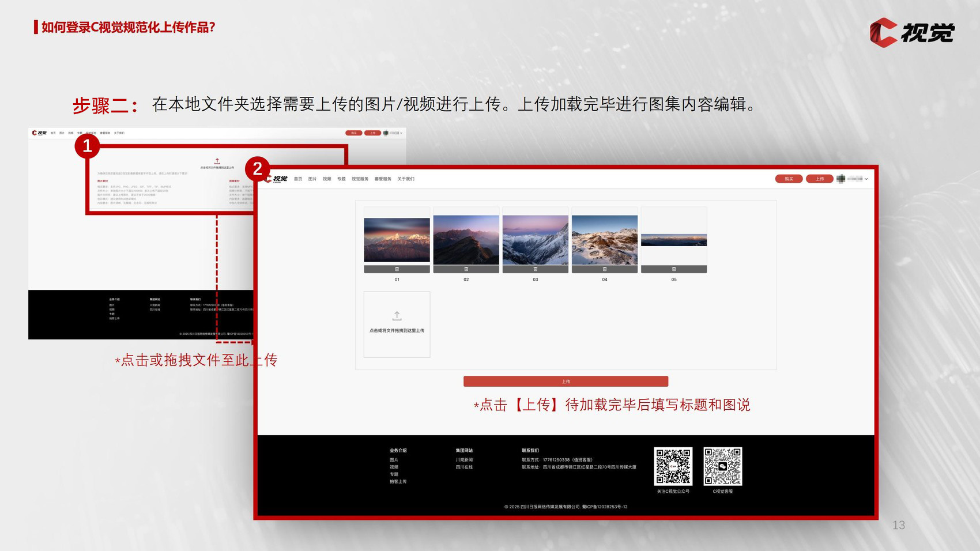Delete image 01 using its trash icon
The width and height of the screenshot is (980, 551).
[x=397, y=269]
